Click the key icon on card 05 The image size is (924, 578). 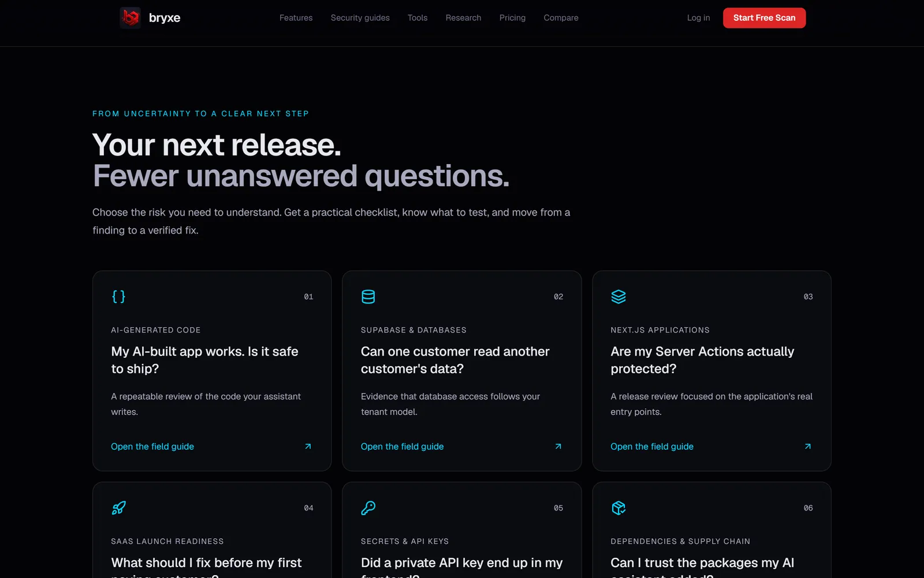click(368, 508)
